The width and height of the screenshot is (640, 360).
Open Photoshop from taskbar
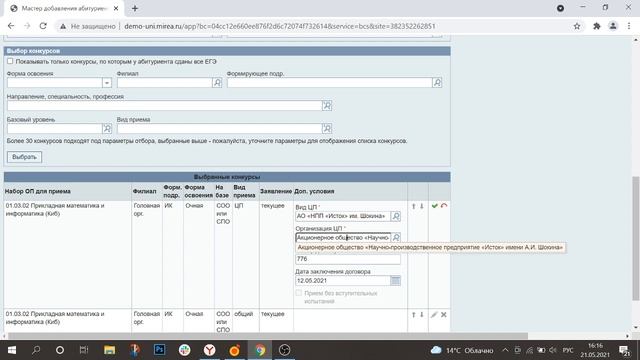click(x=160, y=350)
